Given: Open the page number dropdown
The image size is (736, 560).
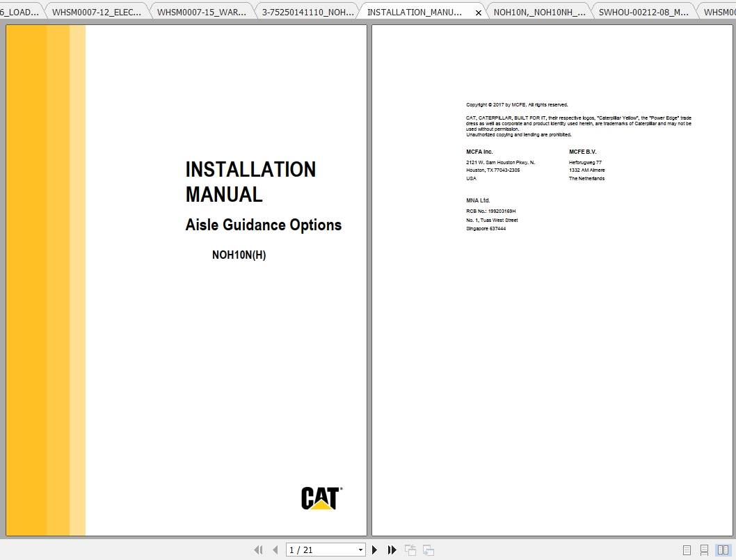Looking at the screenshot, I should [x=362, y=550].
